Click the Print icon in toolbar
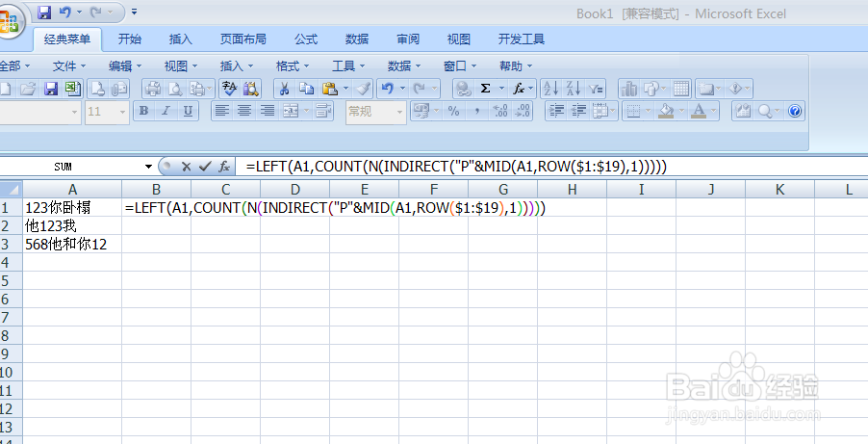The image size is (868, 444). (x=153, y=89)
